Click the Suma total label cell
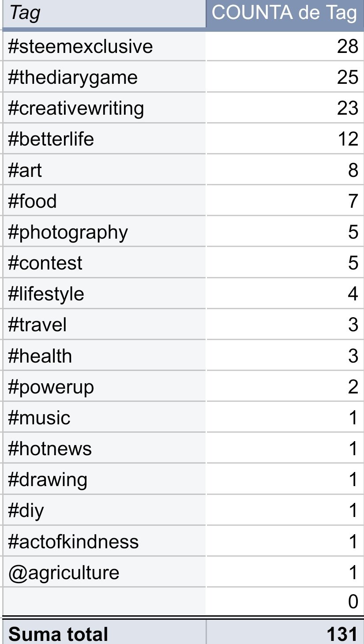 coord(104,633)
